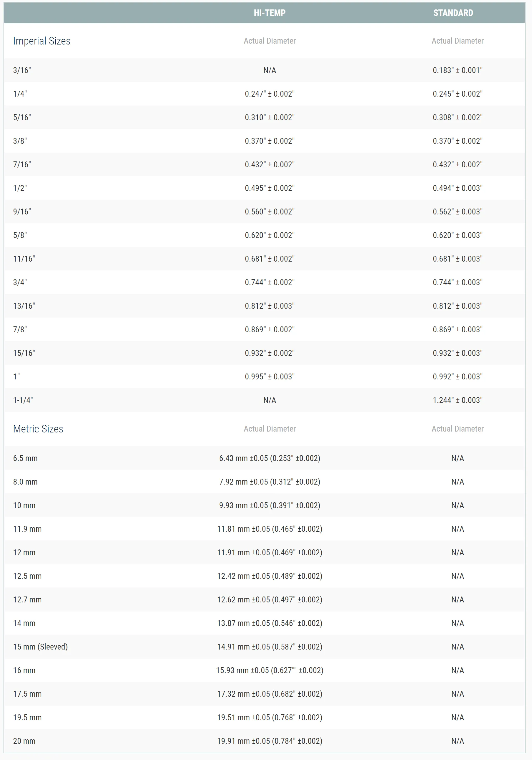Image resolution: width=532 pixels, height=760 pixels.
Task: Click the N/A hi-temp cell for 3/16"
Action: [270, 70]
